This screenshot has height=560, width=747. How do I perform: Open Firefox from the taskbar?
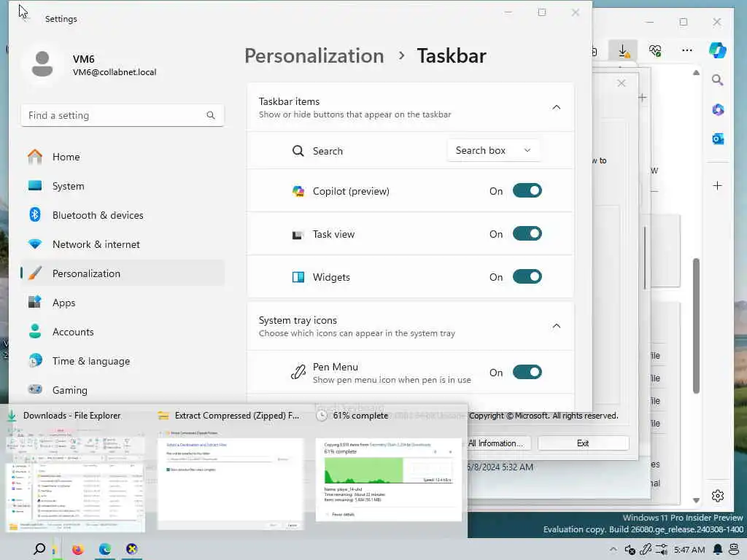click(77, 549)
